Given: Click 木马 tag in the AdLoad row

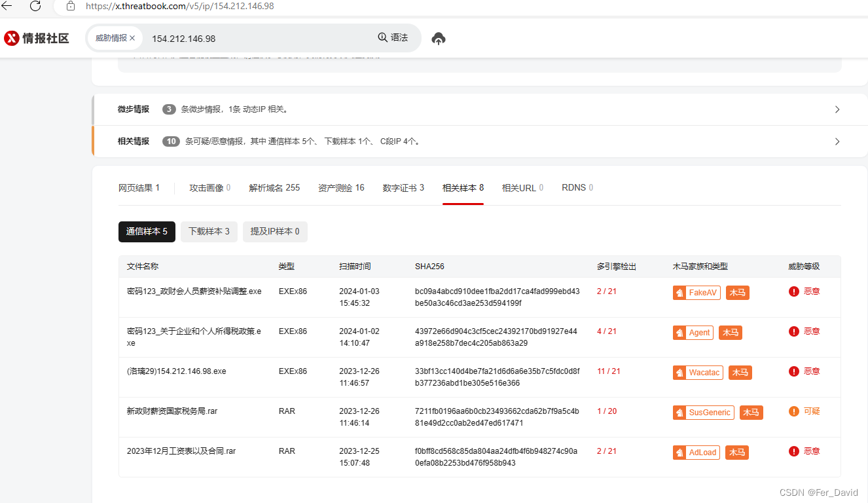Looking at the screenshot, I should [x=737, y=453].
